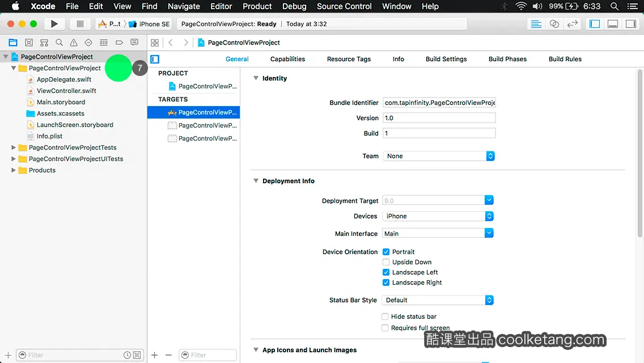Click the Build number text field
Image resolution: width=644 pixels, height=363 pixels.
[439, 133]
